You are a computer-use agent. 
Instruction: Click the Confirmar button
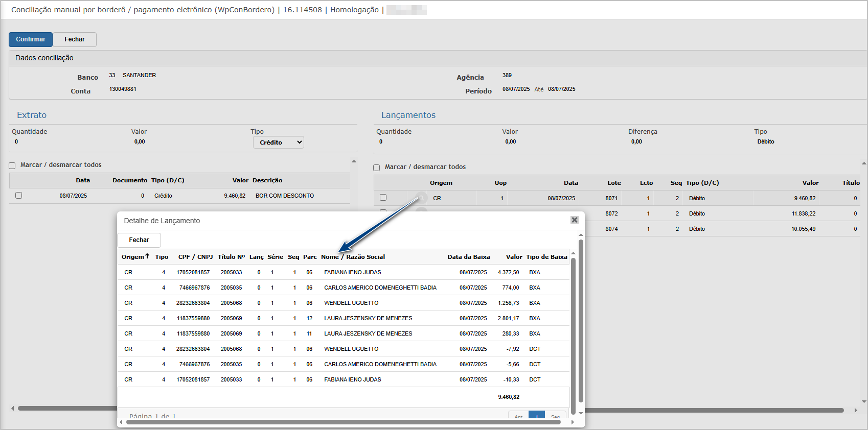coord(31,39)
